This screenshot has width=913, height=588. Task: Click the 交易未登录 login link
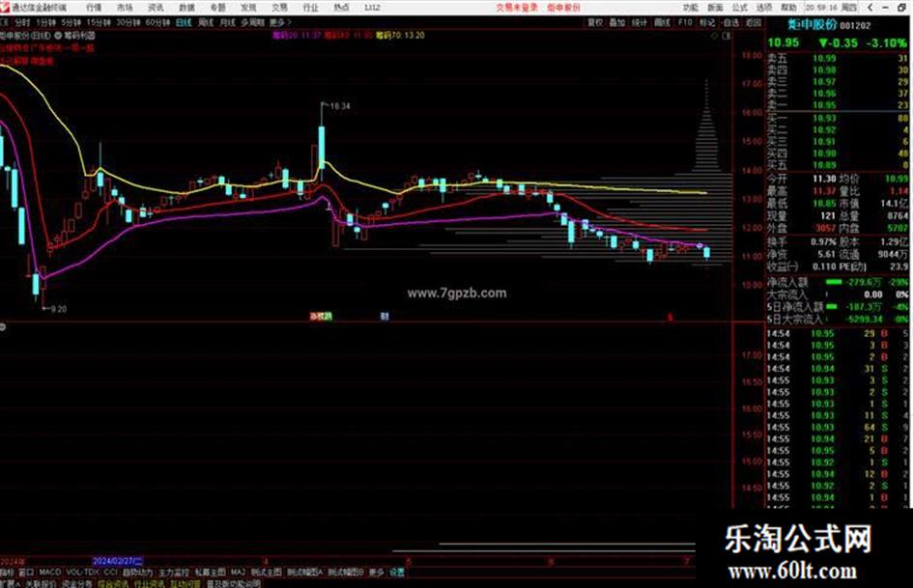[x=517, y=8]
